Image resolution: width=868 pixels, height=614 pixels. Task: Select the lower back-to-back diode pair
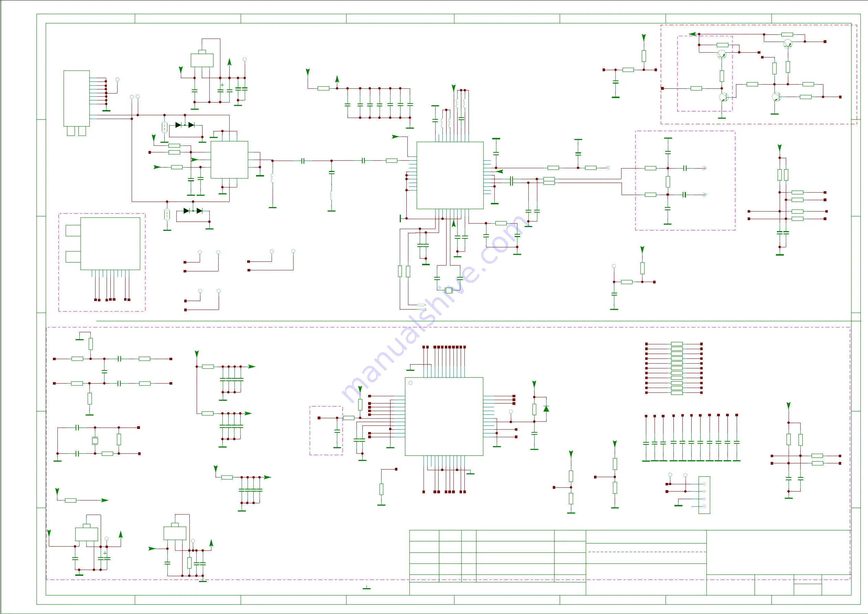pos(193,211)
